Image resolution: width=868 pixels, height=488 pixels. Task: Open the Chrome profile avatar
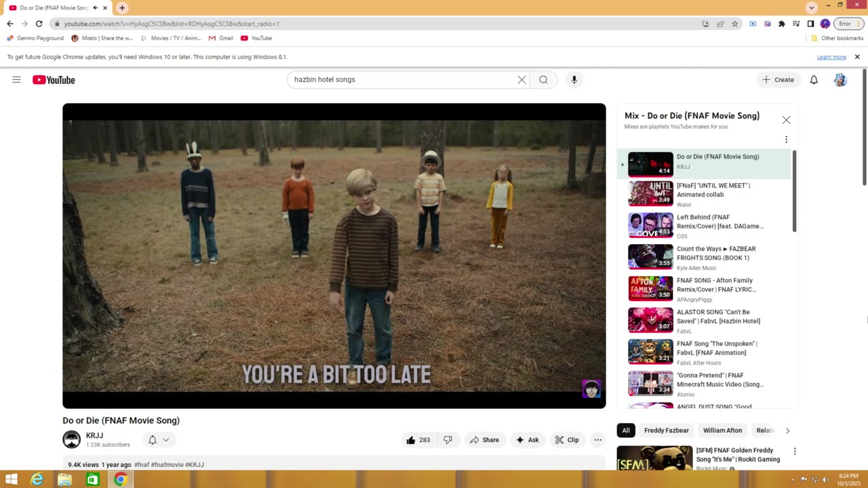[825, 24]
